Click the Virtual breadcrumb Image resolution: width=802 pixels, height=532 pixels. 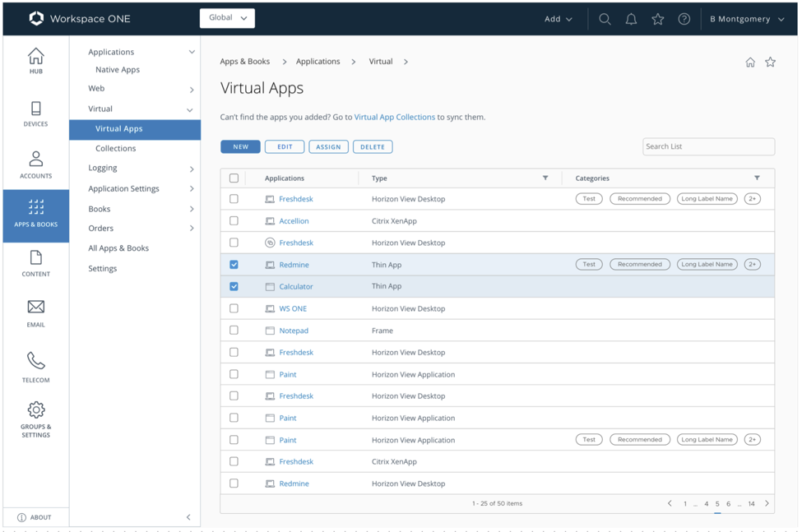(x=381, y=62)
